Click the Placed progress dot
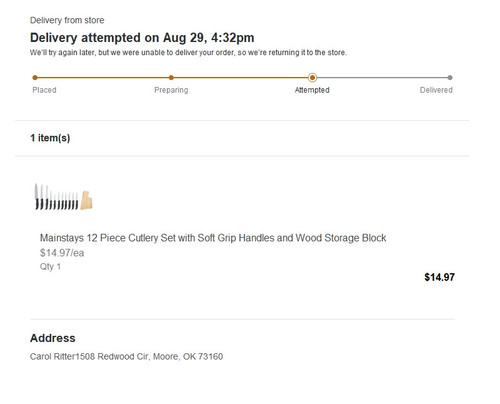500x404 pixels. [x=35, y=78]
